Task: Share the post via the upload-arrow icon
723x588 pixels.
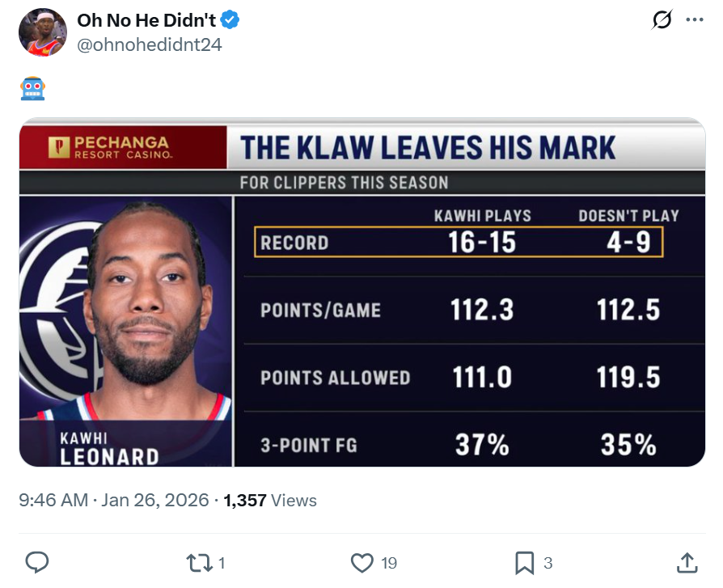Action: (686, 562)
